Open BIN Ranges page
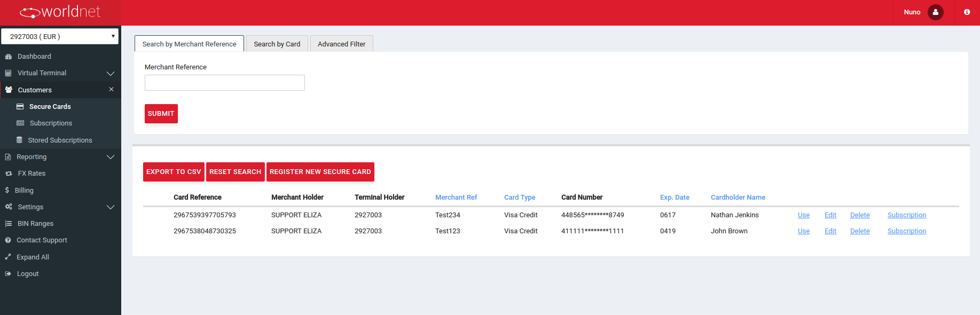The image size is (980, 315). tap(35, 224)
